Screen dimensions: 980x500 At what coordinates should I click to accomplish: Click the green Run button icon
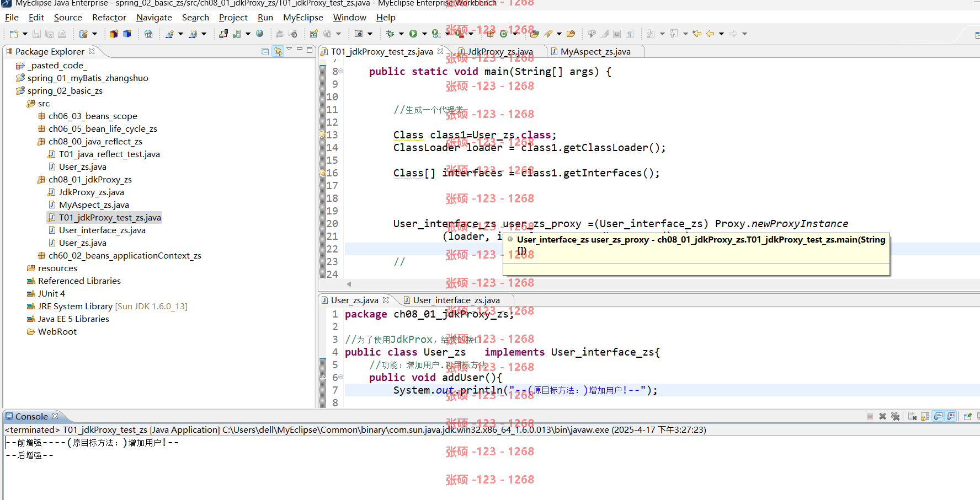pyautogui.click(x=413, y=34)
